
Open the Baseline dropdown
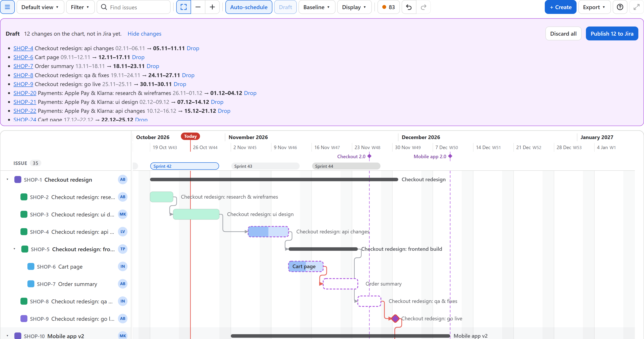317,7
